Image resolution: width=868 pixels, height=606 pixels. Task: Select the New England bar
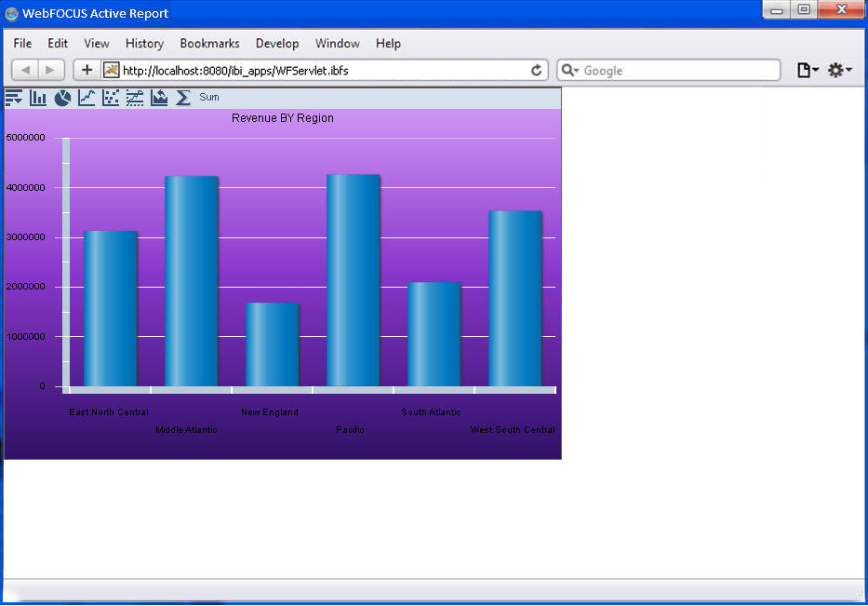pos(273,344)
